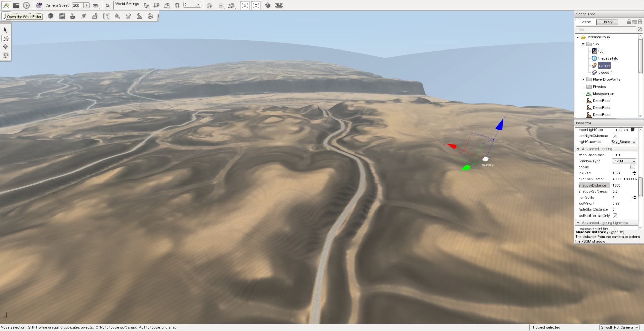The image size is (644, 331).
Task: Click the cookie browse button
Action: coord(633,167)
